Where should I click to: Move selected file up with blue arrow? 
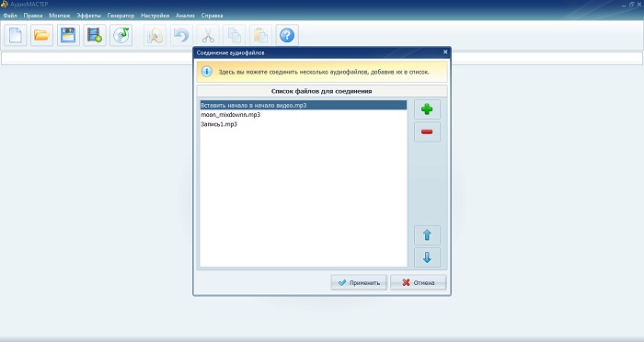pos(427,235)
